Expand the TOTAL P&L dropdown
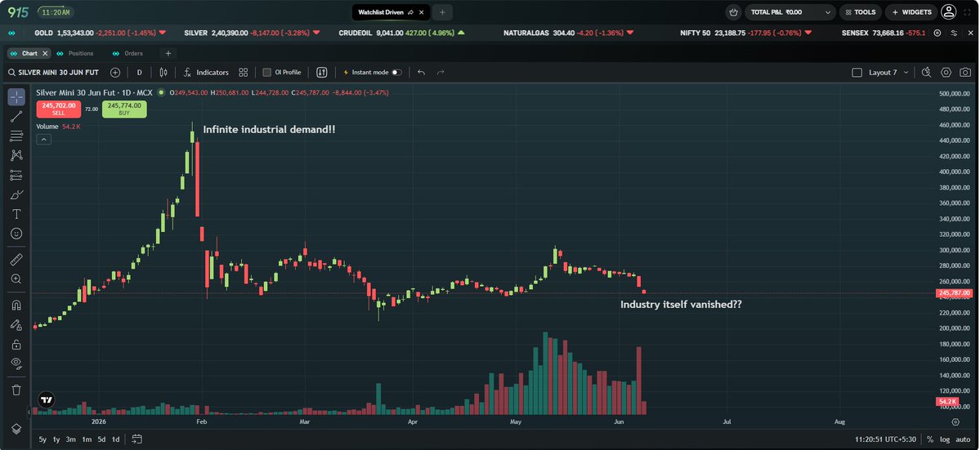This screenshot has width=980, height=450. pos(790,12)
